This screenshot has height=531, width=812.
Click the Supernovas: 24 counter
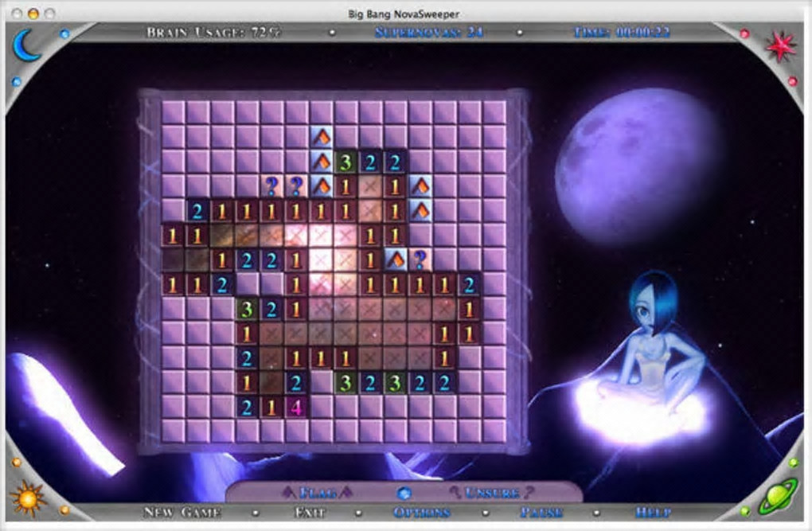click(429, 32)
